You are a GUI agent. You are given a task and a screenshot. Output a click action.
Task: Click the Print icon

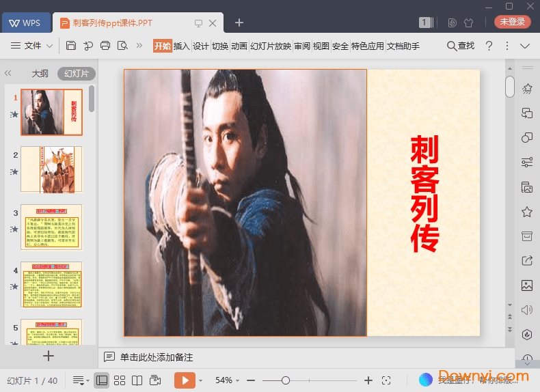pos(105,46)
